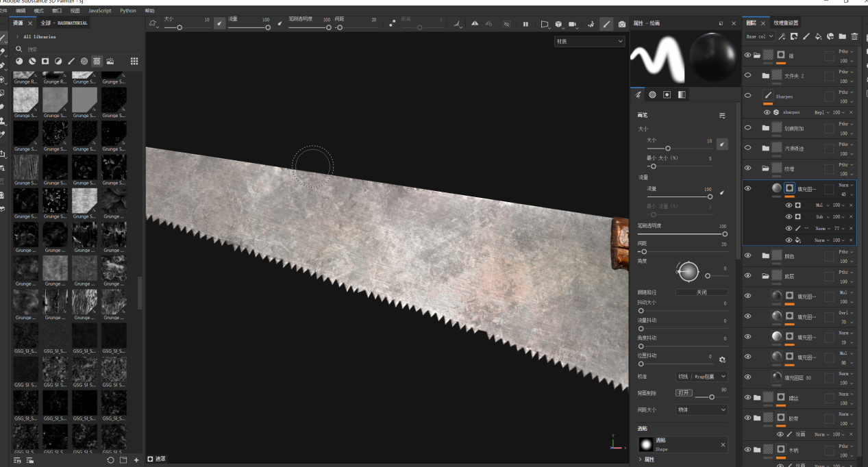Open the 材质 viewport mode dropdown
This screenshot has width=868, height=467.
pyautogui.click(x=589, y=42)
